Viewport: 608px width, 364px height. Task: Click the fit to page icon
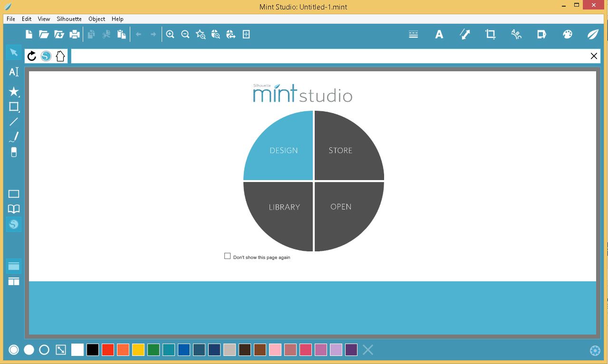click(246, 34)
